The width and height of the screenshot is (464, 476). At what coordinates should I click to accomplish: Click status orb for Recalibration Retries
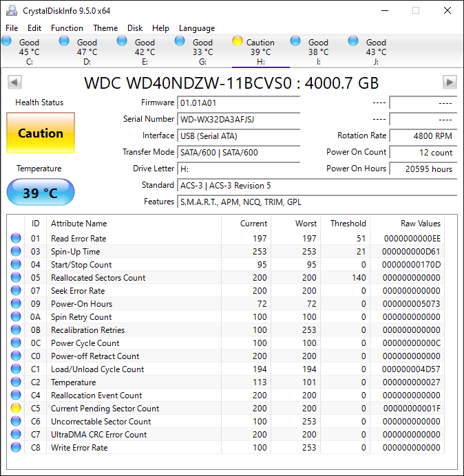tap(16, 329)
